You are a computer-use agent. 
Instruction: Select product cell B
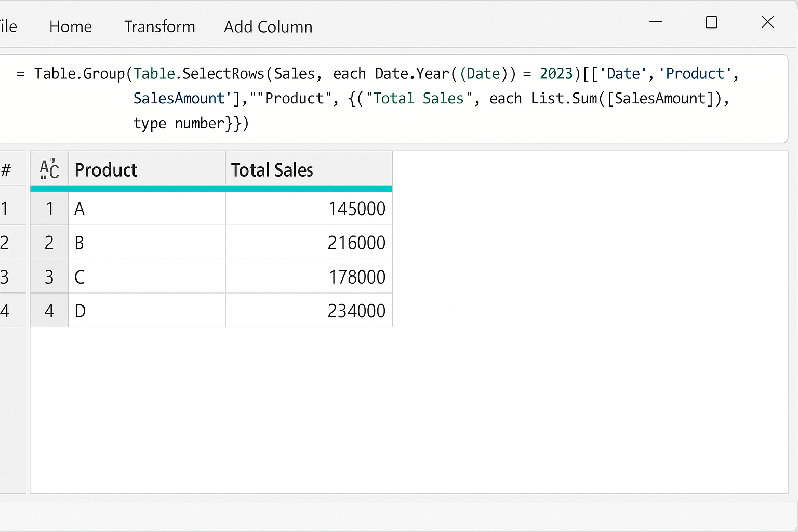[x=147, y=243]
